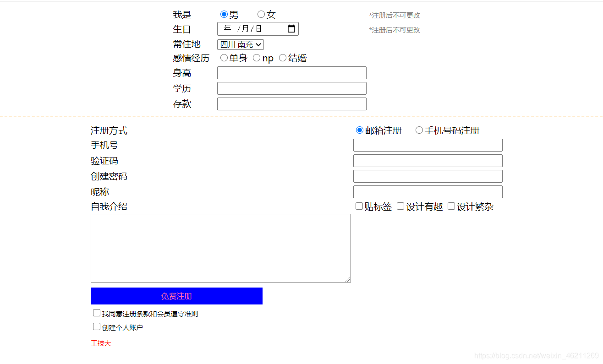Select the 男 gender radio button
Image resolution: width=603 pixels, height=364 pixels.
pos(224,15)
